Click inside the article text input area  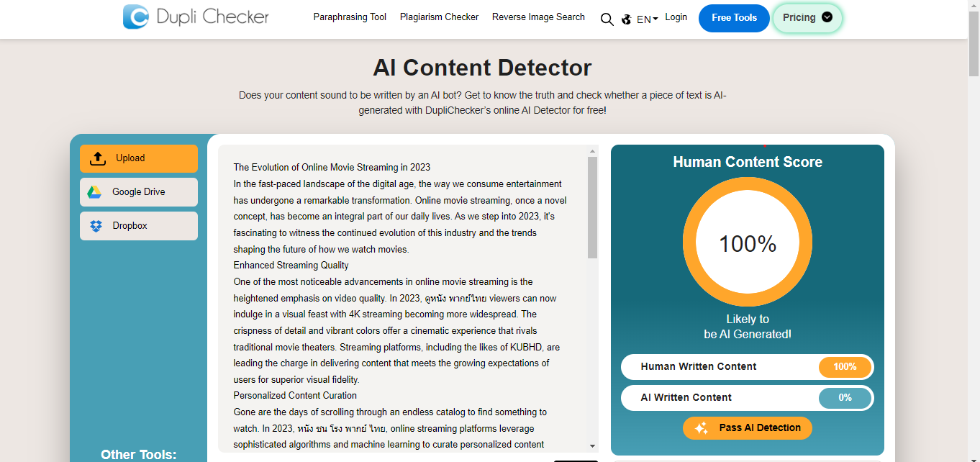pos(404,299)
